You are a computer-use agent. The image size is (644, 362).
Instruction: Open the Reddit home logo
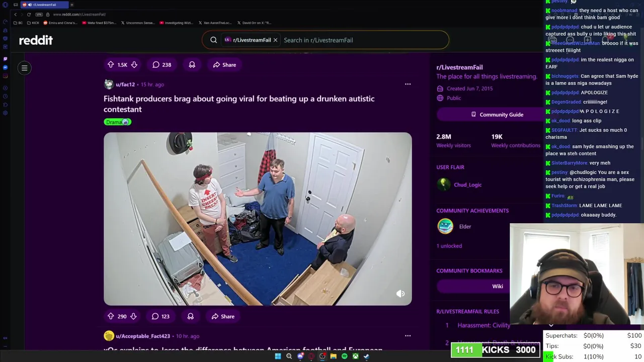coord(36,40)
